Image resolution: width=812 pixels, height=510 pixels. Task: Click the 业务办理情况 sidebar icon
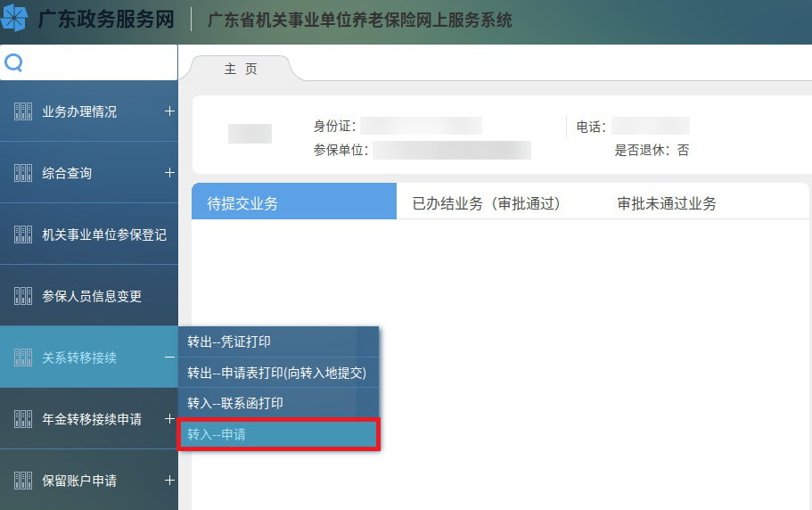click(x=23, y=111)
